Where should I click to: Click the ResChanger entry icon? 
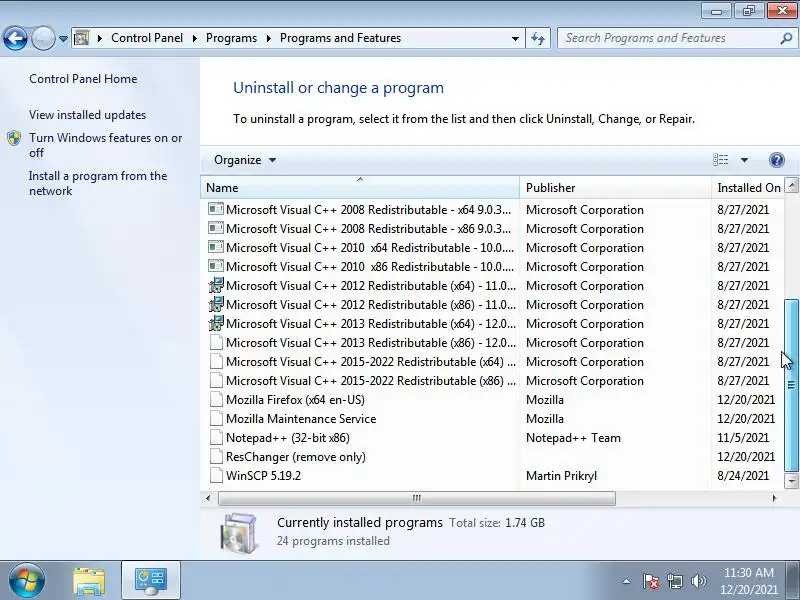tap(216, 456)
